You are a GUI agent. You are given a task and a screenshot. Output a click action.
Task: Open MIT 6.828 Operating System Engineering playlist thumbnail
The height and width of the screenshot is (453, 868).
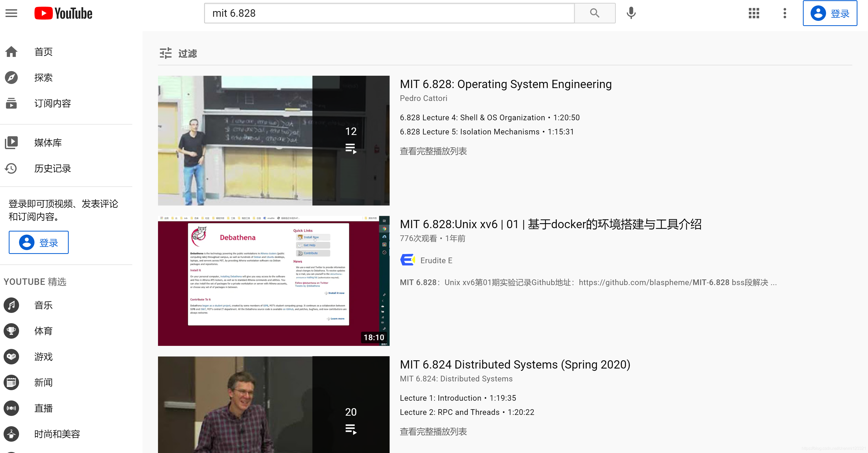[274, 140]
